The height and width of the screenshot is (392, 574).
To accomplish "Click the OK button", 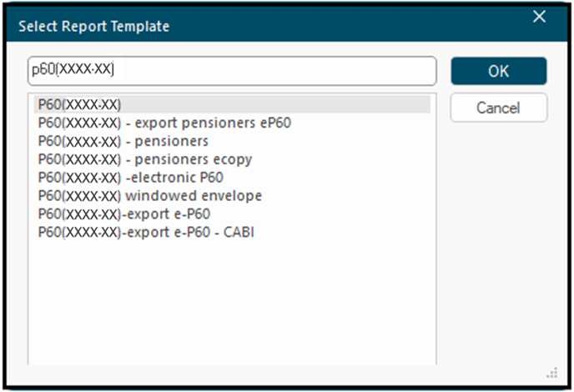I will [499, 71].
